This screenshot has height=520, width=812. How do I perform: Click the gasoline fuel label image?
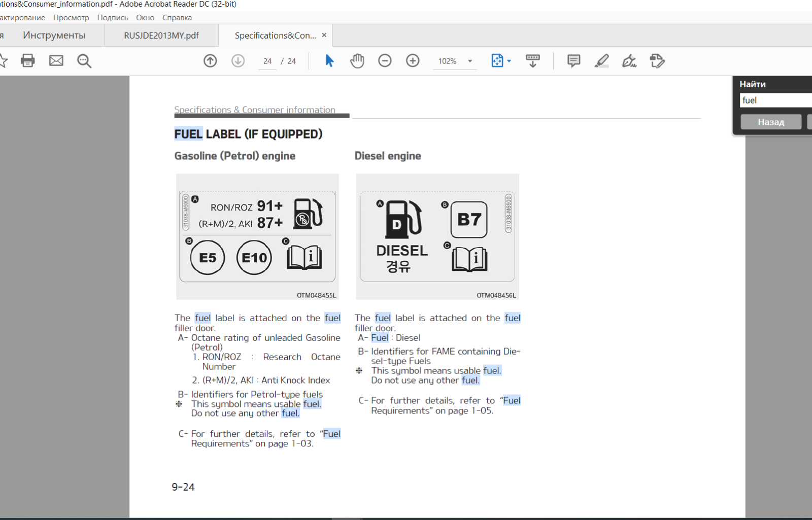coord(257,236)
